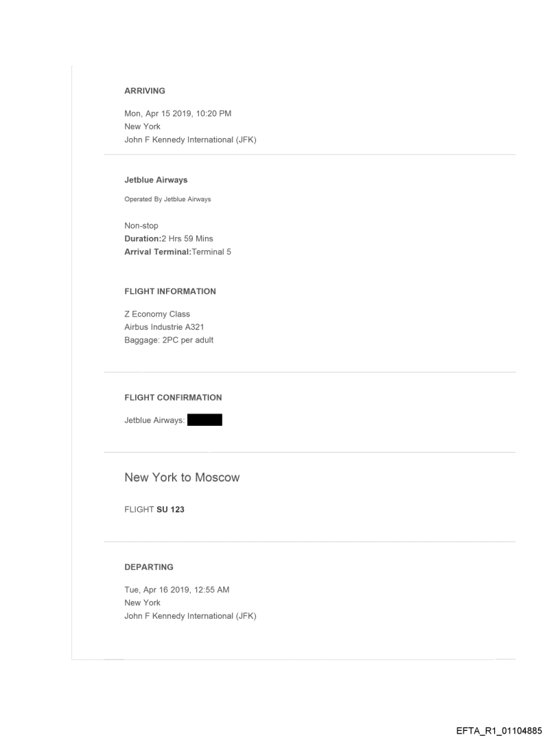This screenshot has width=560, height=737.
Task: Click the DEPARTING section heading
Action: pos(148,567)
